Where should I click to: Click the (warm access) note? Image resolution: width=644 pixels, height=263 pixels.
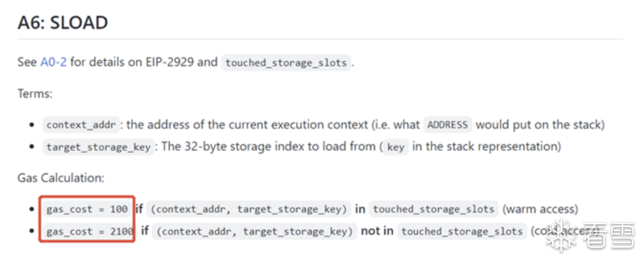540,209
